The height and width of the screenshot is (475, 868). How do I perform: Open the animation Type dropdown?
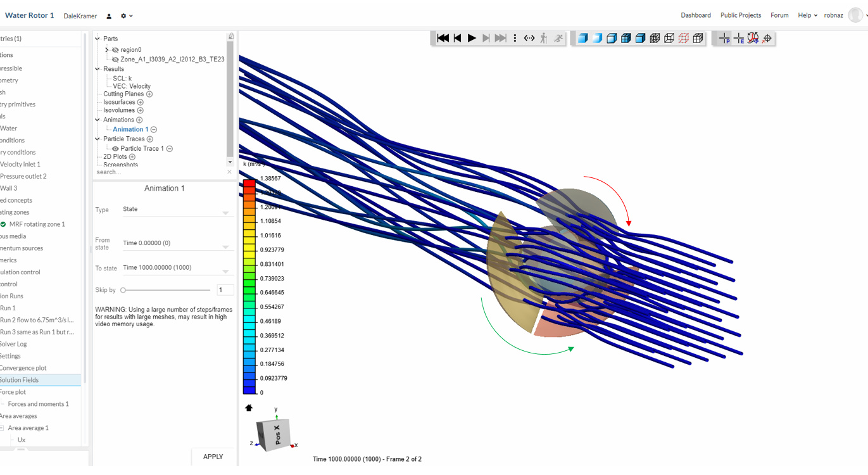(176, 210)
